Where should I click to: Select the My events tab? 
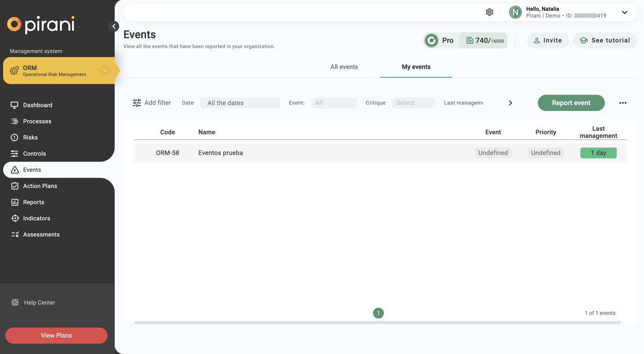click(x=416, y=67)
